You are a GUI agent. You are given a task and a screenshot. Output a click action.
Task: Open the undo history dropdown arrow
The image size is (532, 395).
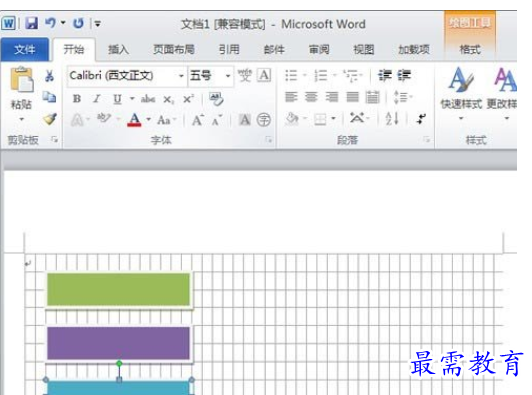pyautogui.click(x=63, y=23)
